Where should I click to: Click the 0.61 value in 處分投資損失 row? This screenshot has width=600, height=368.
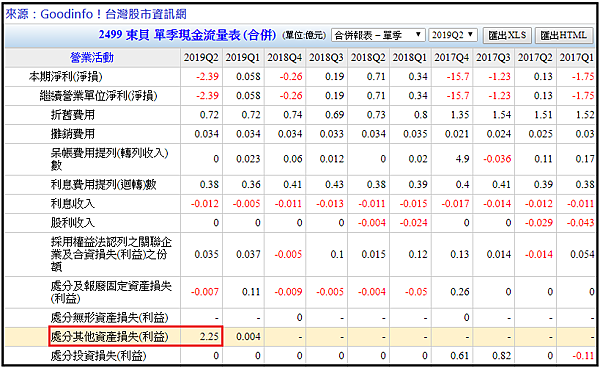click(460, 356)
